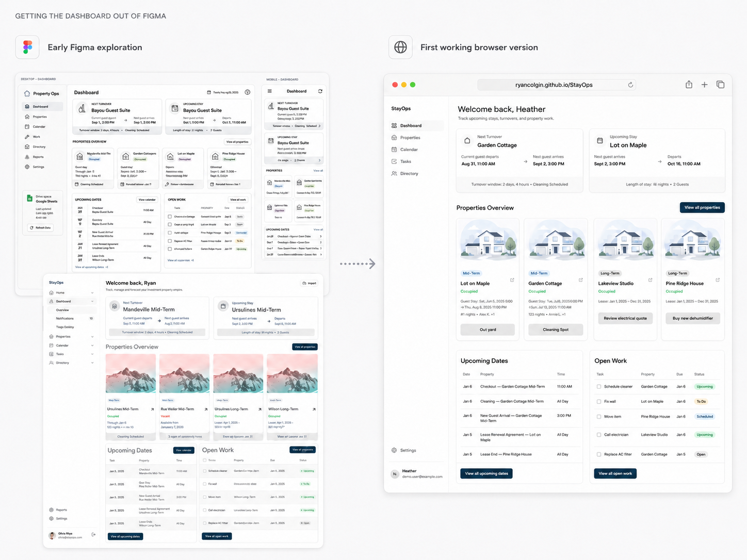Check Fix wall in Heather's Open Work
This screenshot has height=560, width=747.
click(599, 402)
